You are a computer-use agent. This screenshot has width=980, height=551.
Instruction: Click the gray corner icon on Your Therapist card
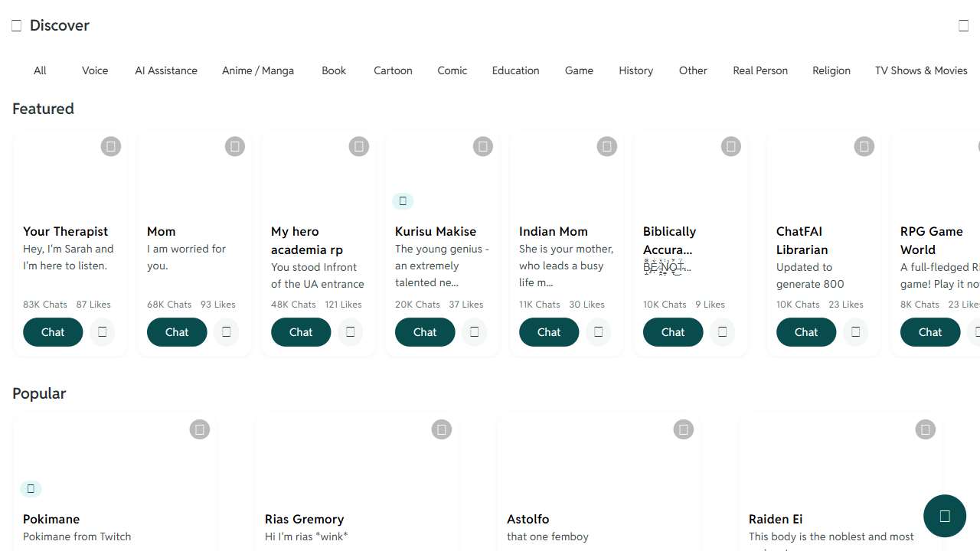111,146
